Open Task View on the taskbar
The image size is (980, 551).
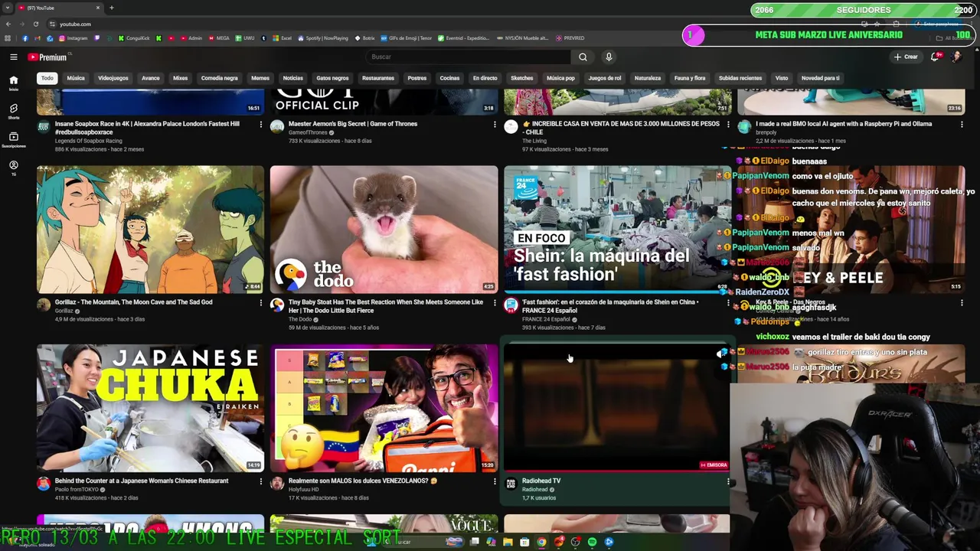tap(475, 542)
